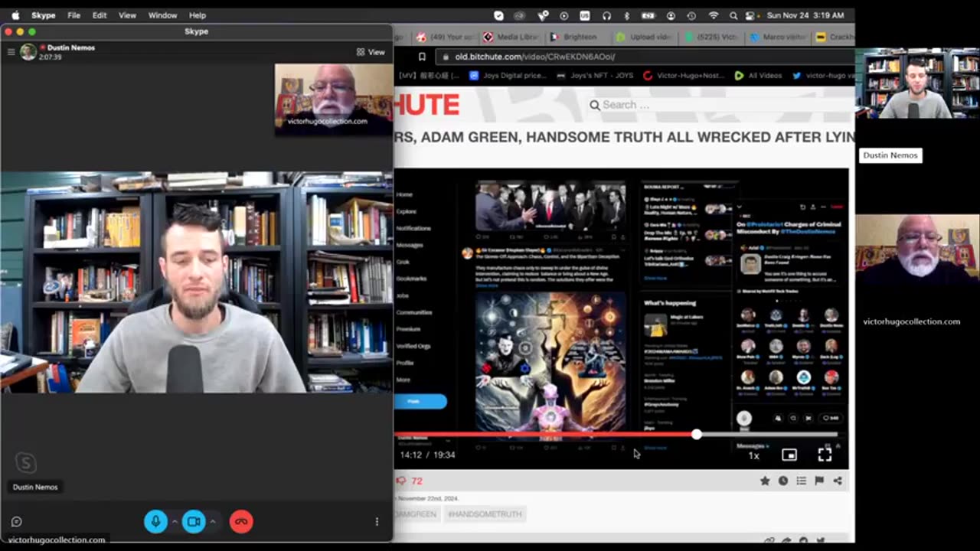
Task: Toggle the Skype video camera button
Action: (194, 521)
